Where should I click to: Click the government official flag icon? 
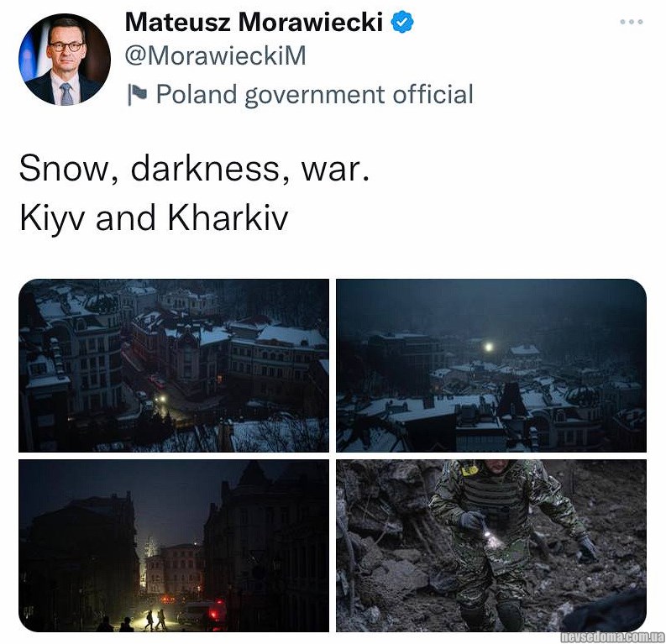point(137,94)
